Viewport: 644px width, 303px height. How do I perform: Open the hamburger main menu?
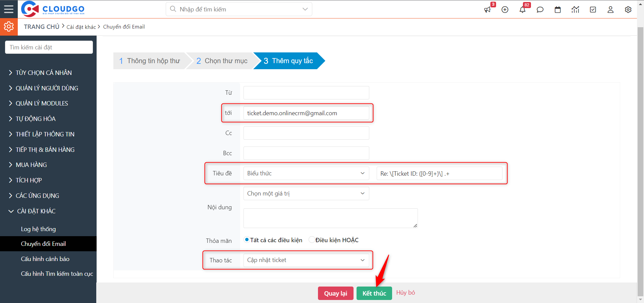click(9, 9)
